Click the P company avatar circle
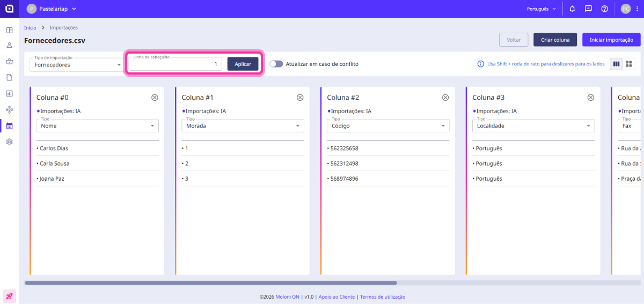644x304 pixels. coord(31,9)
